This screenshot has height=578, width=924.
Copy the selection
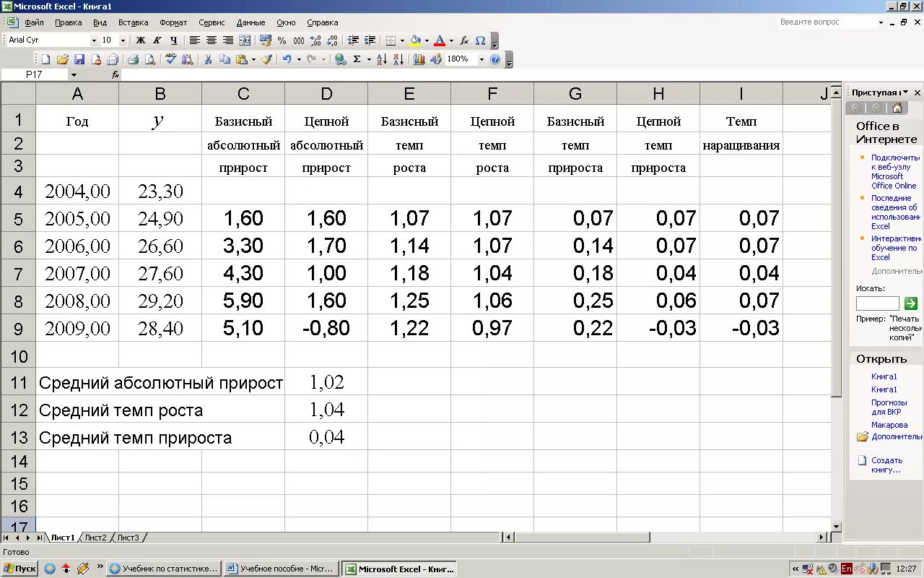tap(225, 59)
